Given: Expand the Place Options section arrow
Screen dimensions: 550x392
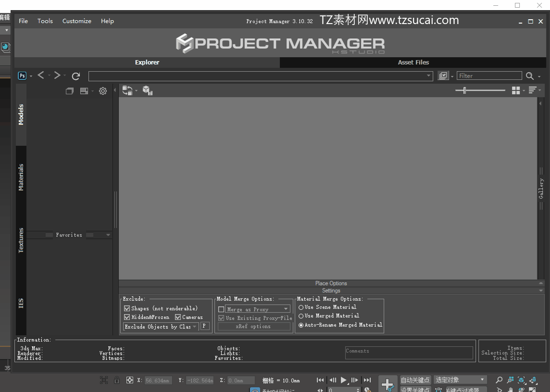Looking at the screenshot, I should (541, 283).
